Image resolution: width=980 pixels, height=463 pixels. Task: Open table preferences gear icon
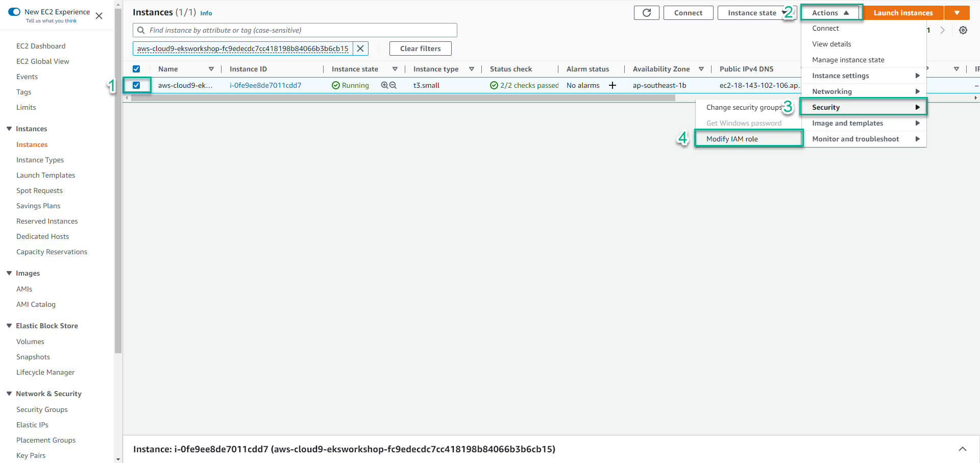point(963,30)
